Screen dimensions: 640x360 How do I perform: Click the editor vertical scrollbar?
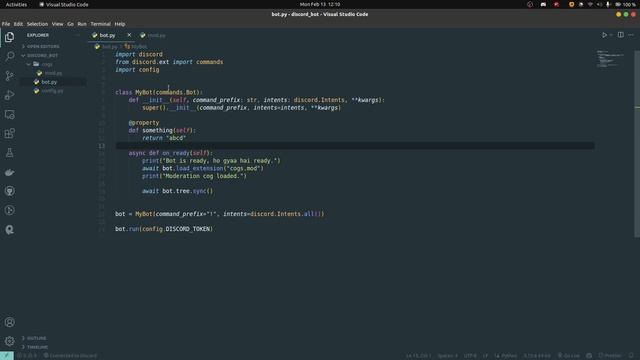pyautogui.click(x=637, y=144)
